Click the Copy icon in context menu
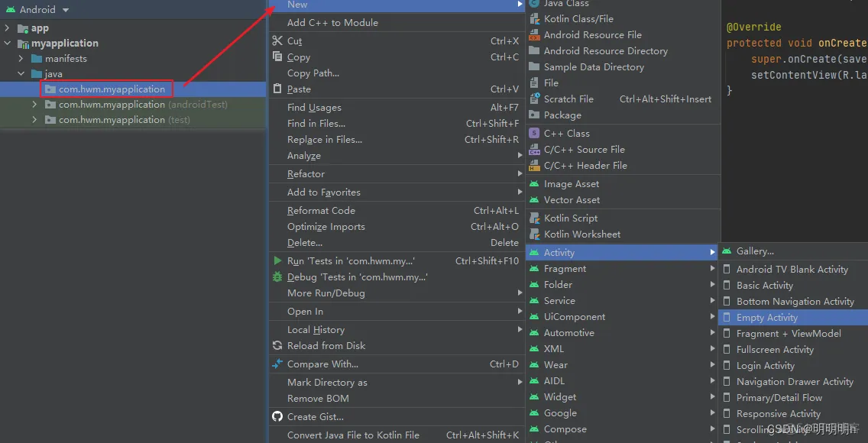Screen dimensions: 868x443 (277, 57)
